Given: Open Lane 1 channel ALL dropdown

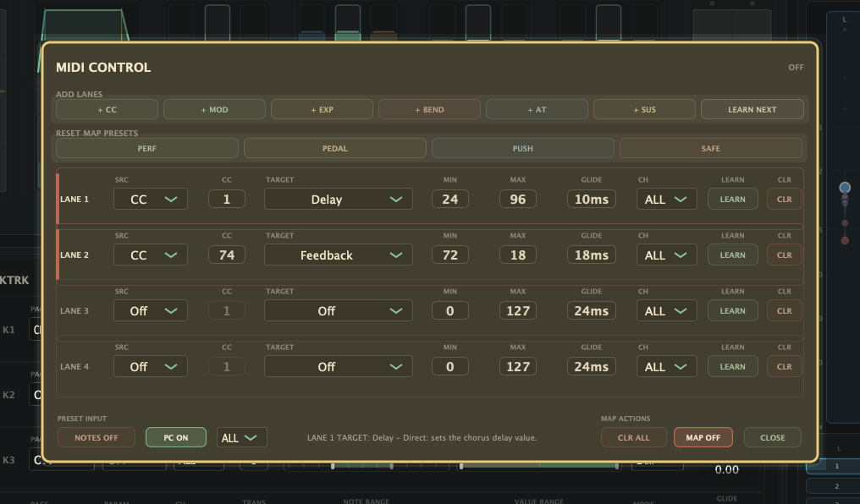Looking at the screenshot, I should pos(666,199).
